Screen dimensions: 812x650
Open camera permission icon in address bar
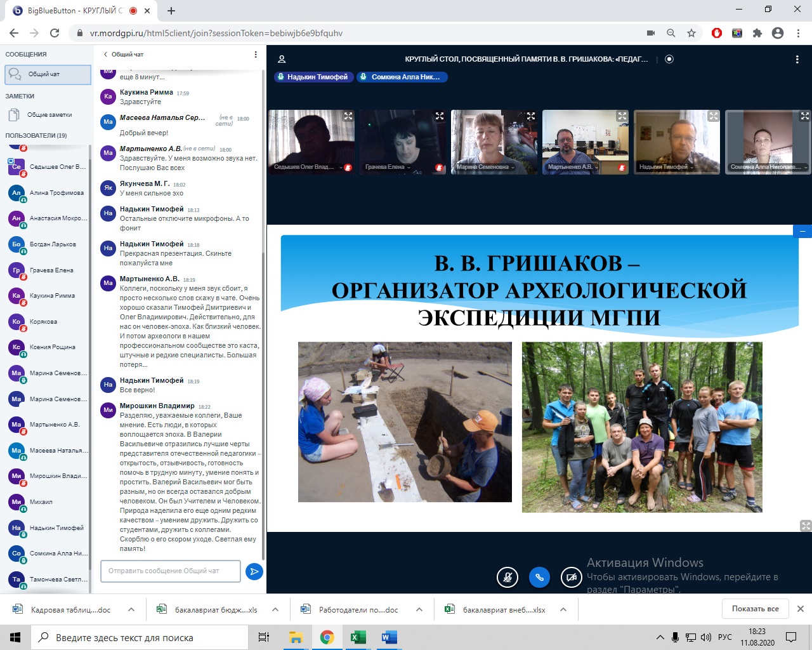tap(651, 33)
